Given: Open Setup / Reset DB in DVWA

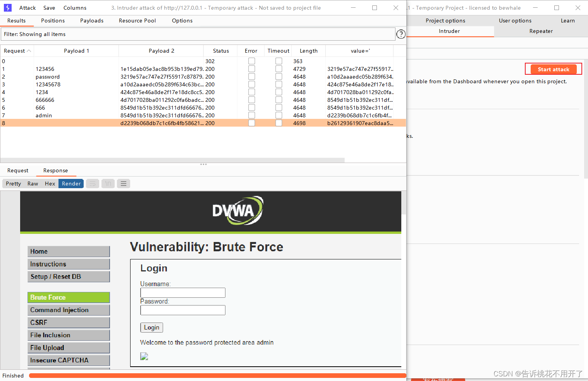Looking at the screenshot, I should click(69, 276).
